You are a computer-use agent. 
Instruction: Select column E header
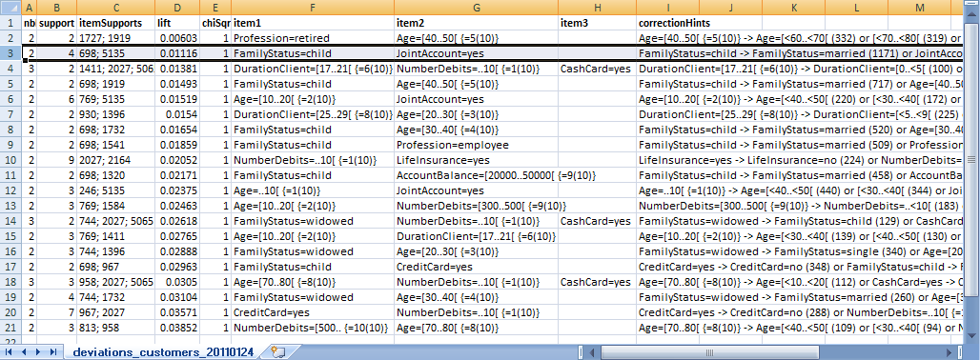pos(216,8)
